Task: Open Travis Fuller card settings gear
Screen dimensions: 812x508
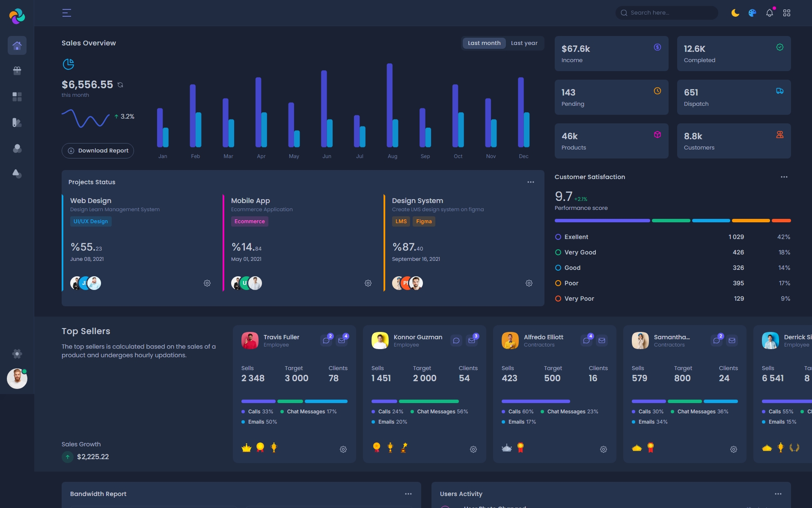Action: [x=343, y=449]
